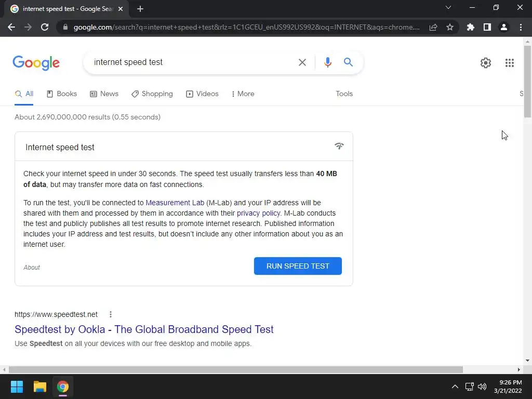Submit search with the magnifier icon
The width and height of the screenshot is (532, 399).
(348, 62)
